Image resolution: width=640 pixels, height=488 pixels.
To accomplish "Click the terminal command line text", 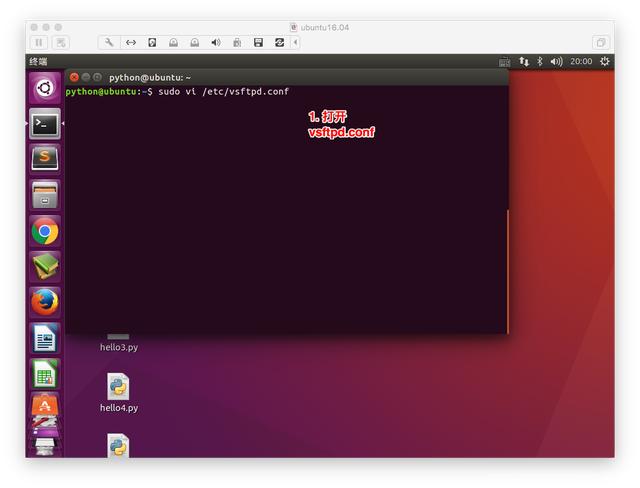I will 177,91.
